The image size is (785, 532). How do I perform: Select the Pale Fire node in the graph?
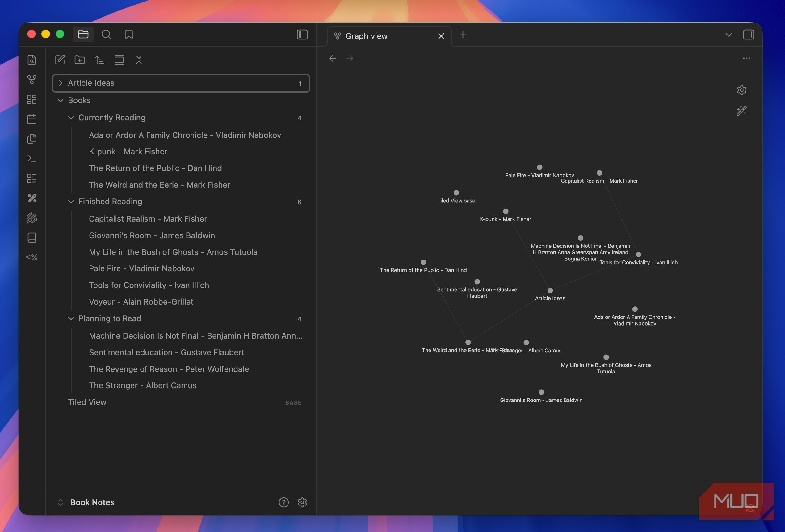(x=539, y=168)
